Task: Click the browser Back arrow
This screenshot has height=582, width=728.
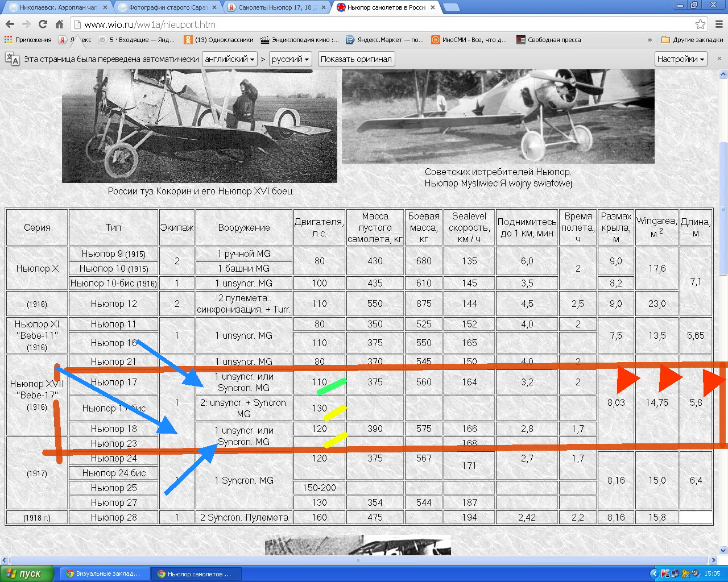Action: (x=10, y=24)
